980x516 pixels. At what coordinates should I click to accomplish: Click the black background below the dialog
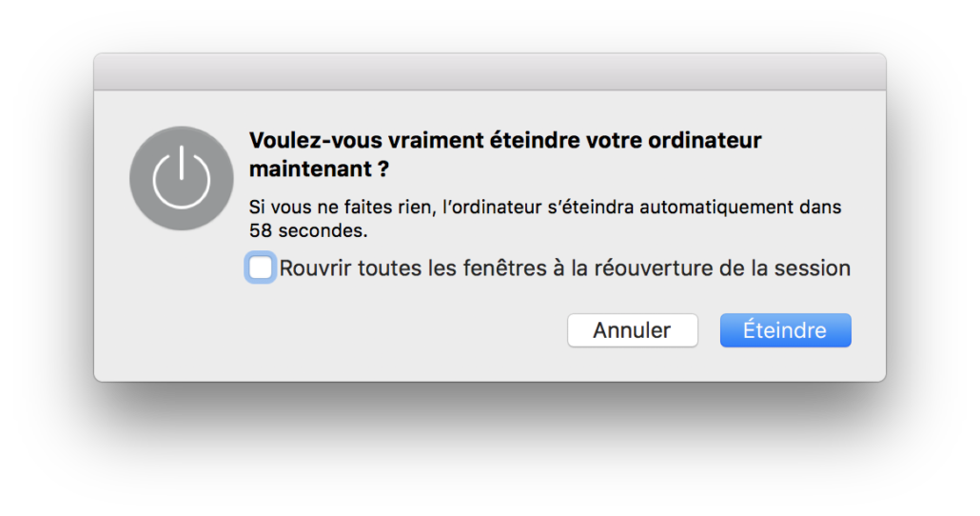489,449
